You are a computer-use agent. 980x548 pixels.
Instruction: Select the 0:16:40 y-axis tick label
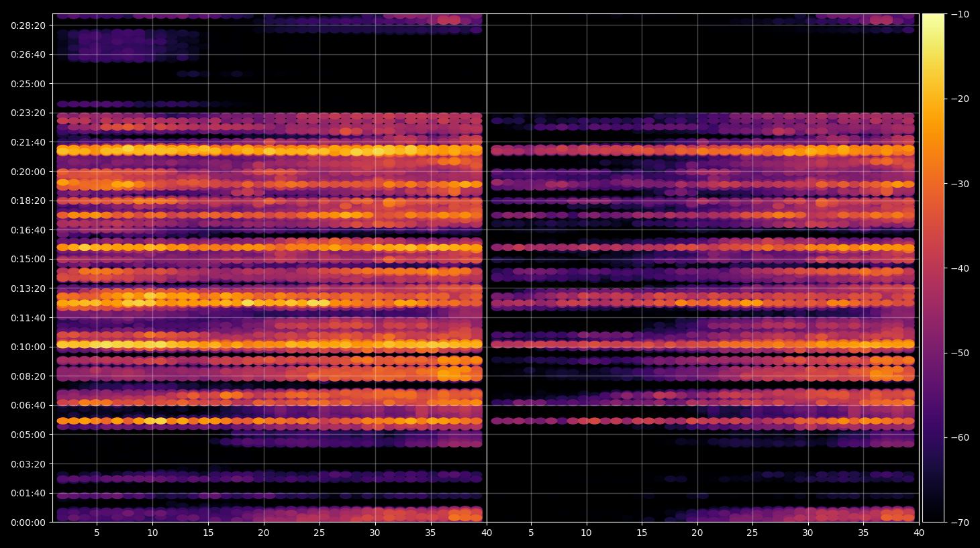coord(28,230)
